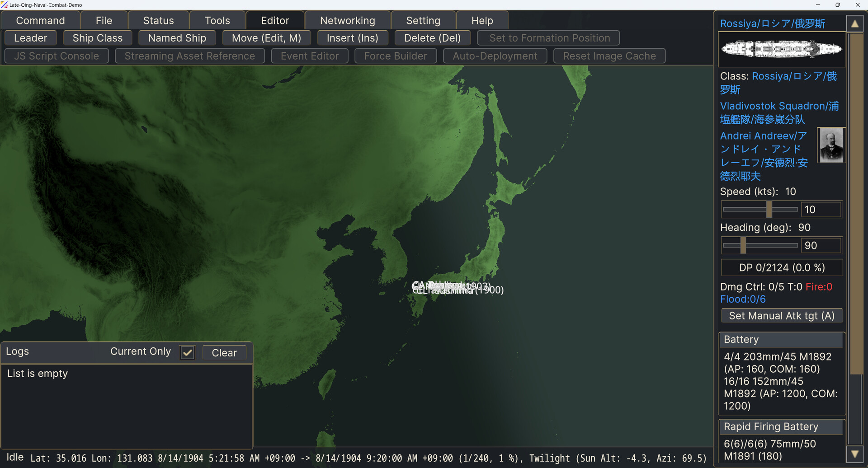Click the Heading value input field
Image resolution: width=868 pixels, height=468 pixels.
[x=821, y=245]
